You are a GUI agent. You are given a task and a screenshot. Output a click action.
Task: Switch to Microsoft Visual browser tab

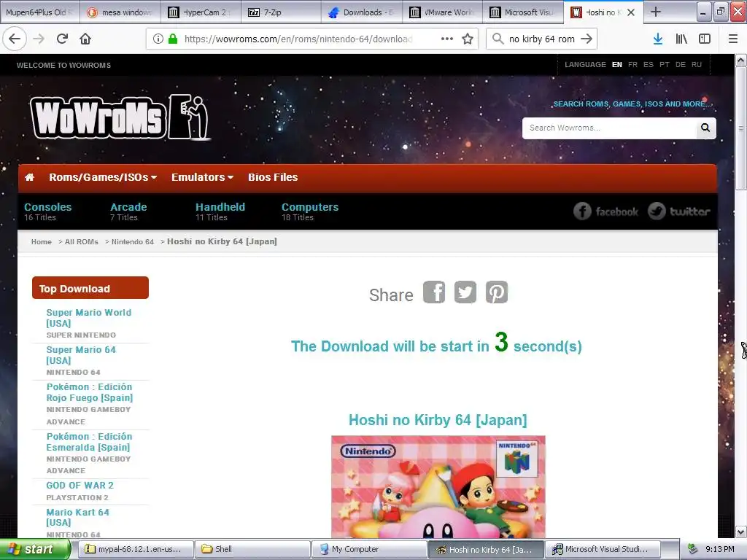tap(522, 12)
